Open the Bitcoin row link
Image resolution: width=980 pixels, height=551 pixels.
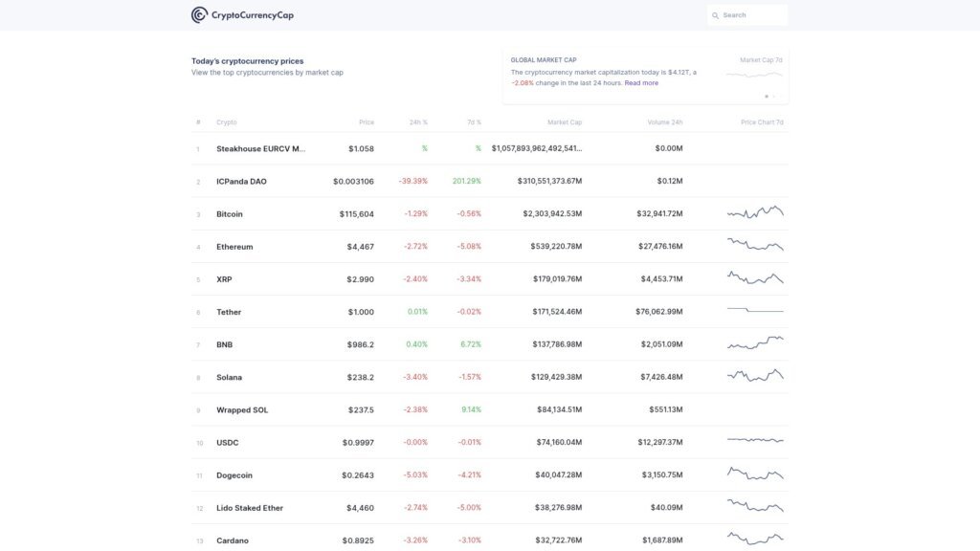(230, 214)
